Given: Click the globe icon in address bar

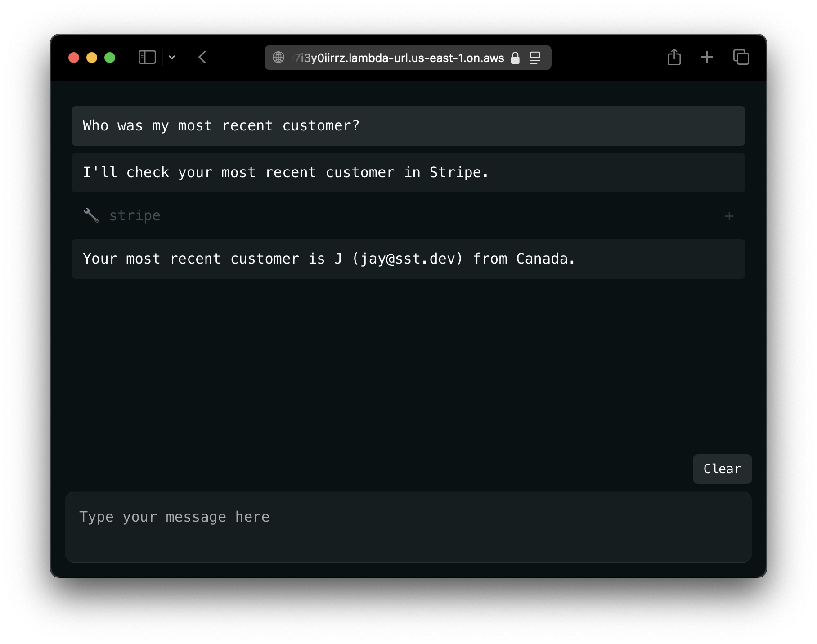Looking at the screenshot, I should pyautogui.click(x=278, y=58).
